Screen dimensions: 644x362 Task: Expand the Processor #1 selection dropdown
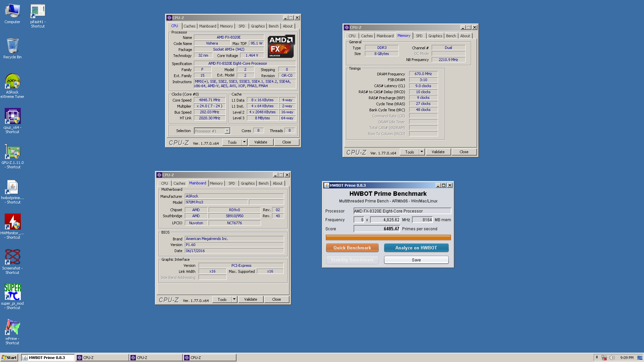click(227, 131)
